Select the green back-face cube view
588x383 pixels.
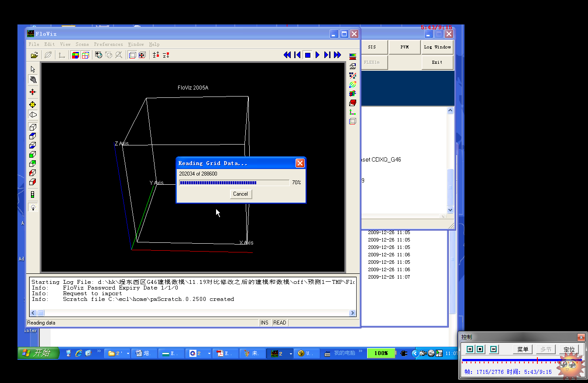click(33, 164)
